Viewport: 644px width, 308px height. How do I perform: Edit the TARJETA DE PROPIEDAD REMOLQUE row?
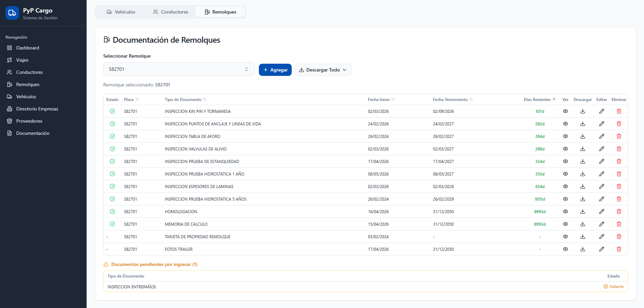tap(602, 237)
